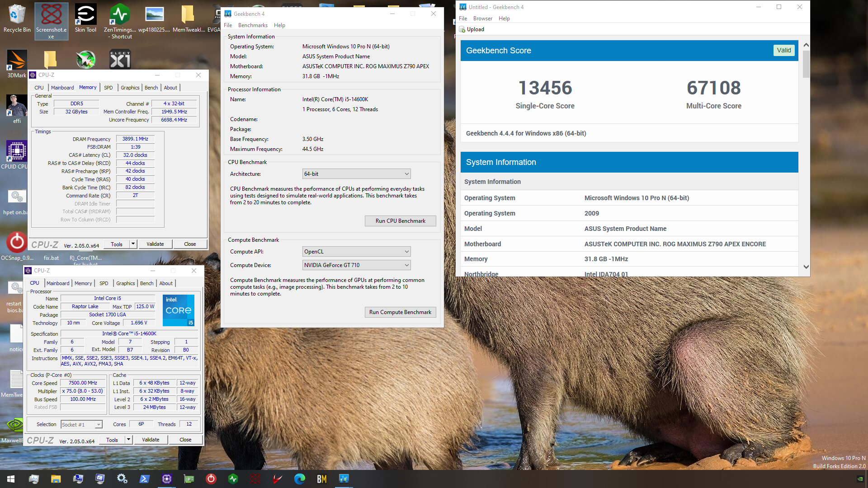Open Help menu in Untitled Geekbench window
The height and width of the screenshot is (488, 868).
[x=504, y=19]
